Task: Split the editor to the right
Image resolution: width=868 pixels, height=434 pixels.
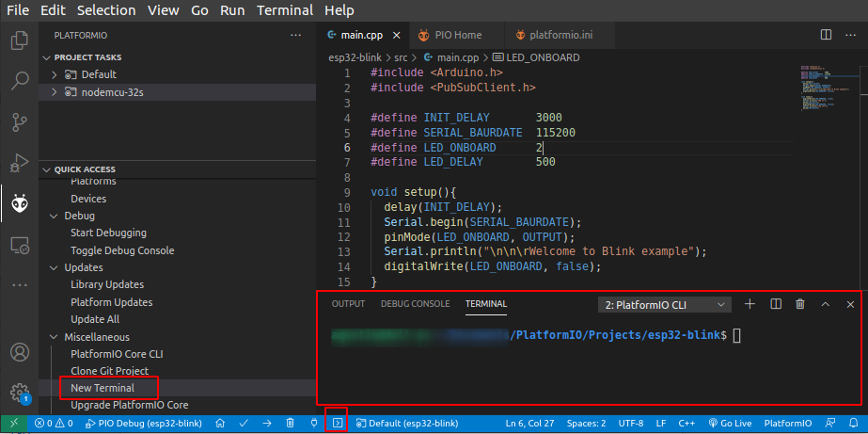Action: point(826,35)
